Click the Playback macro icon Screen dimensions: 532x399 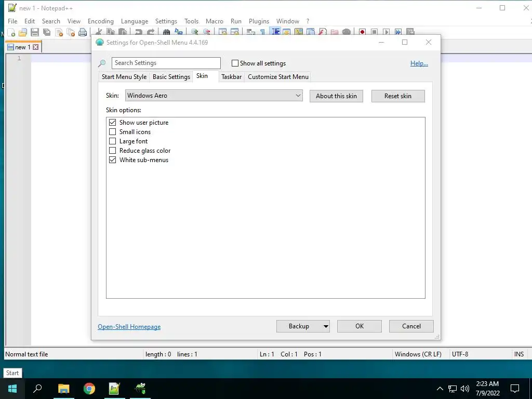coord(386,32)
